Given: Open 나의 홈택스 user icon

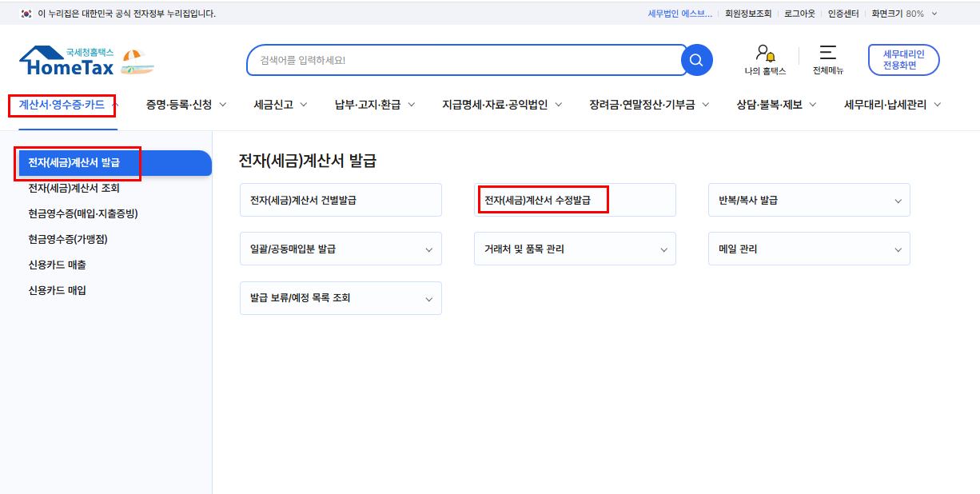Looking at the screenshot, I should 765,54.
